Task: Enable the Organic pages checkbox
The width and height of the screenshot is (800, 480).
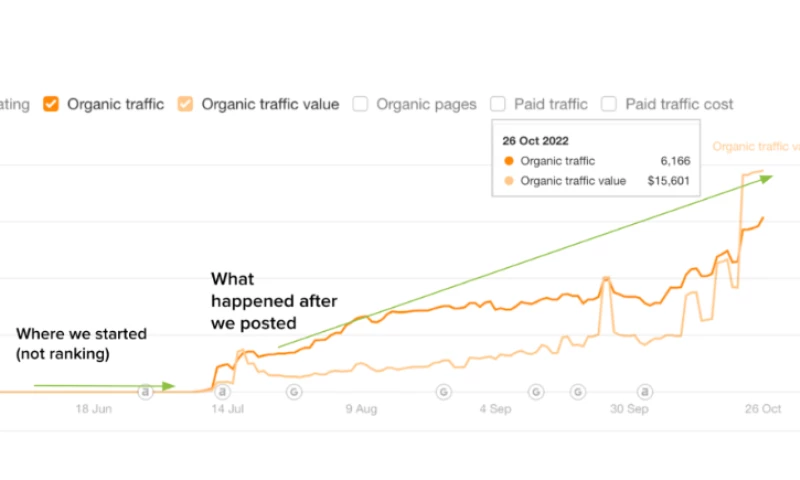Action: point(360,103)
